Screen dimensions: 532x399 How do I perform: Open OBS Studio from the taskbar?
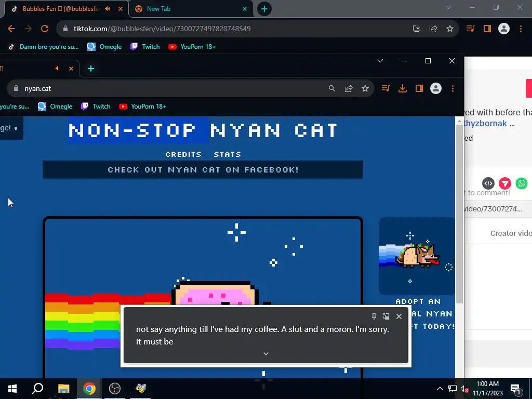coord(115,389)
